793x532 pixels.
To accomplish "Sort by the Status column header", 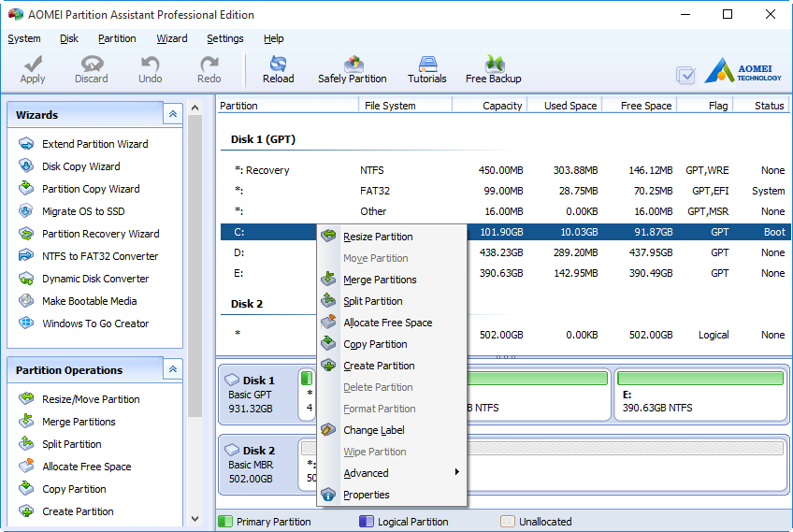I will click(761, 106).
